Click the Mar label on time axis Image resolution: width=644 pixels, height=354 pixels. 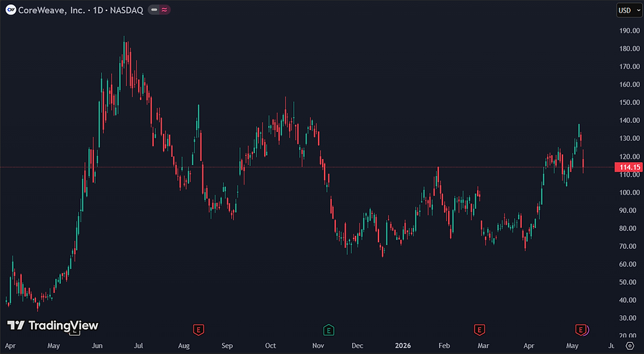point(483,345)
